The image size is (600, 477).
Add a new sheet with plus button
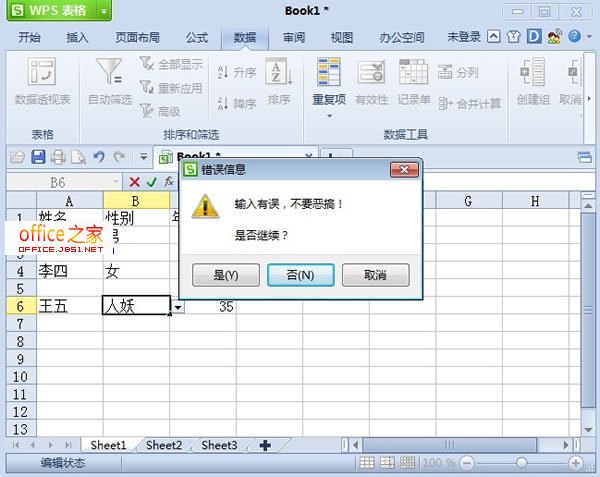265,445
